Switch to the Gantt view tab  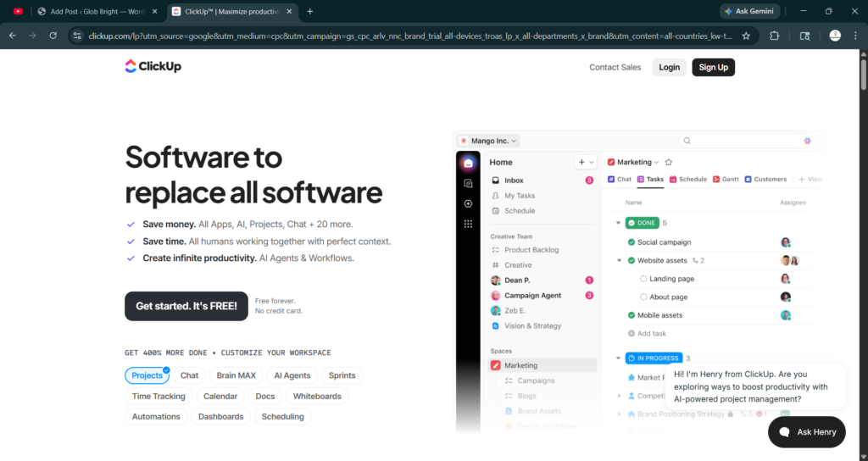point(726,180)
